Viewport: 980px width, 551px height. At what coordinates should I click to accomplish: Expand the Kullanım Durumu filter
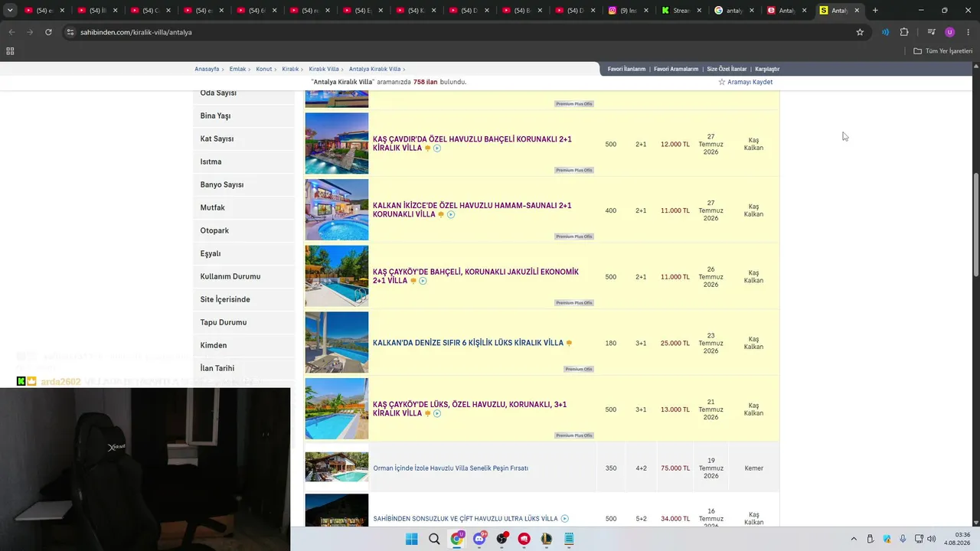pos(243,276)
